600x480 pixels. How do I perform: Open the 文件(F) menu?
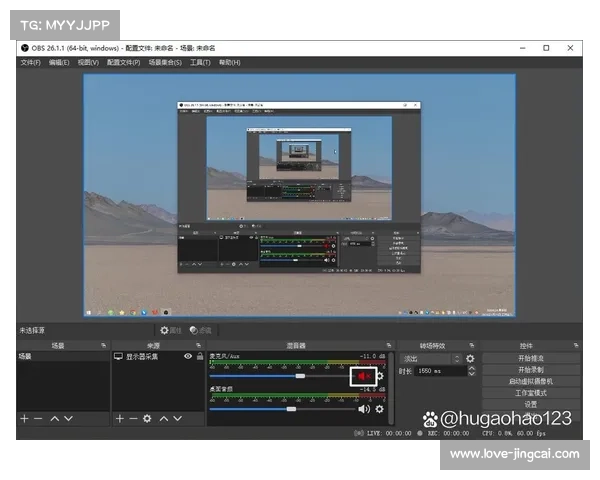pyautogui.click(x=30, y=62)
